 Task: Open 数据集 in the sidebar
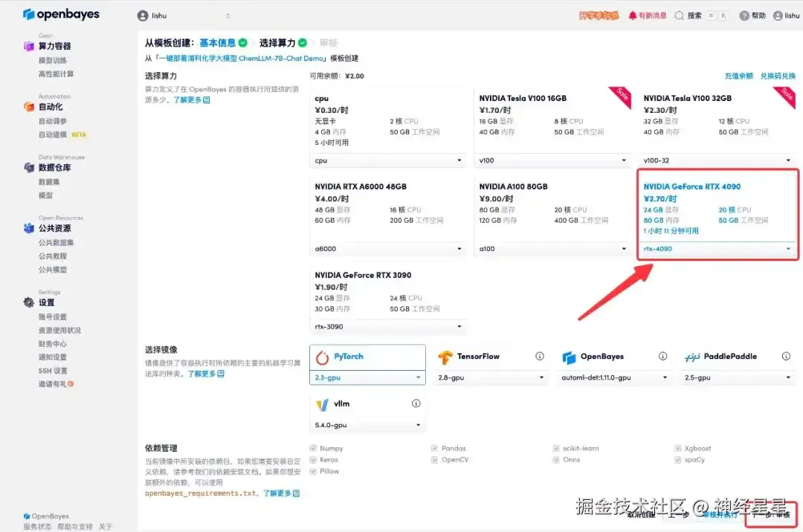[48, 182]
